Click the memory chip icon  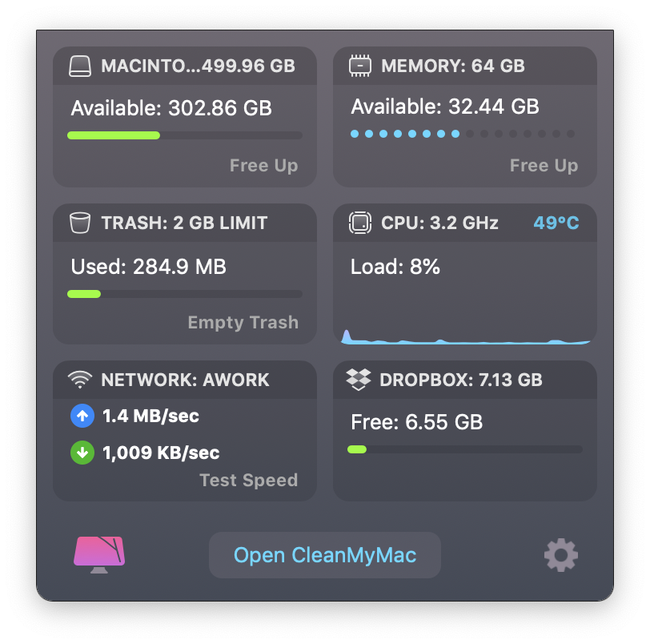360,66
